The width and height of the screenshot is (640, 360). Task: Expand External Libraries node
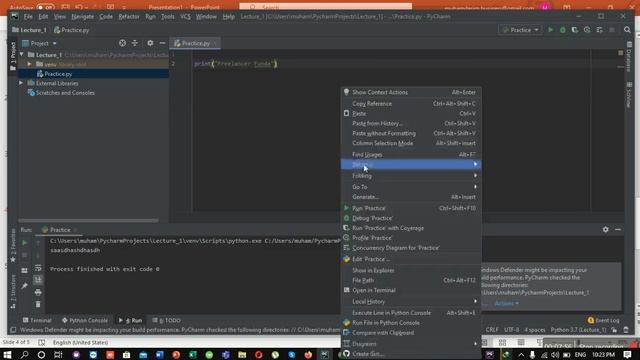[21, 83]
